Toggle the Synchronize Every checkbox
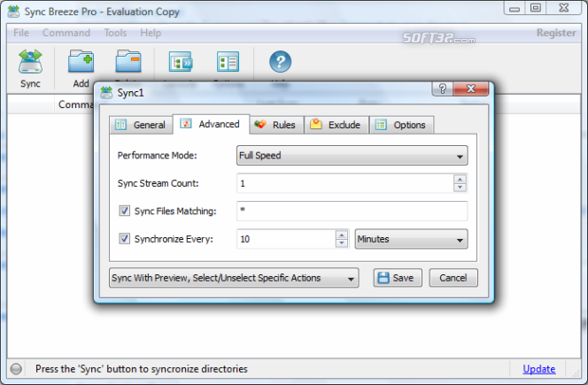588x385 pixels. click(125, 239)
